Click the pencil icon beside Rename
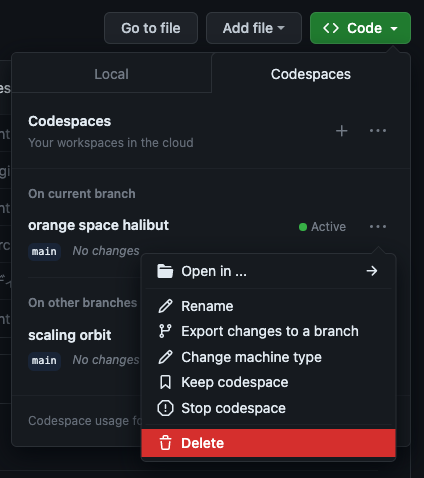This screenshot has height=478, width=424. click(165, 306)
